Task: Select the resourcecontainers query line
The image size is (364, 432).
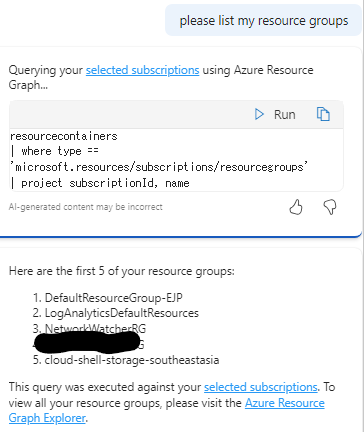Action: coord(64,136)
